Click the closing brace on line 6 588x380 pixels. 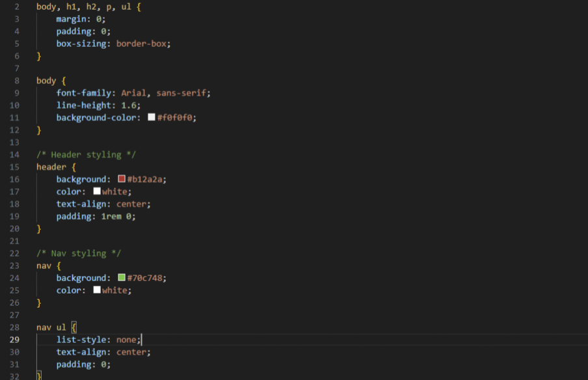tap(38, 56)
